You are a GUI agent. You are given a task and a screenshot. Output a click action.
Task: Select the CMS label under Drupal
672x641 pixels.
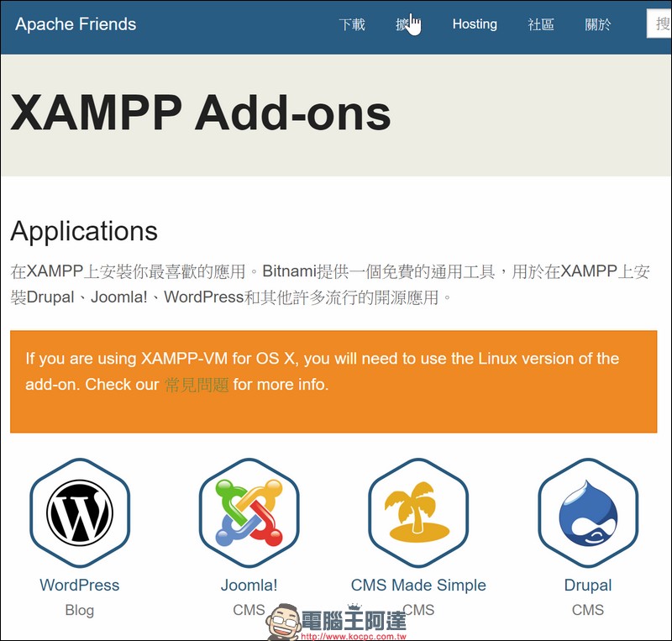588,609
